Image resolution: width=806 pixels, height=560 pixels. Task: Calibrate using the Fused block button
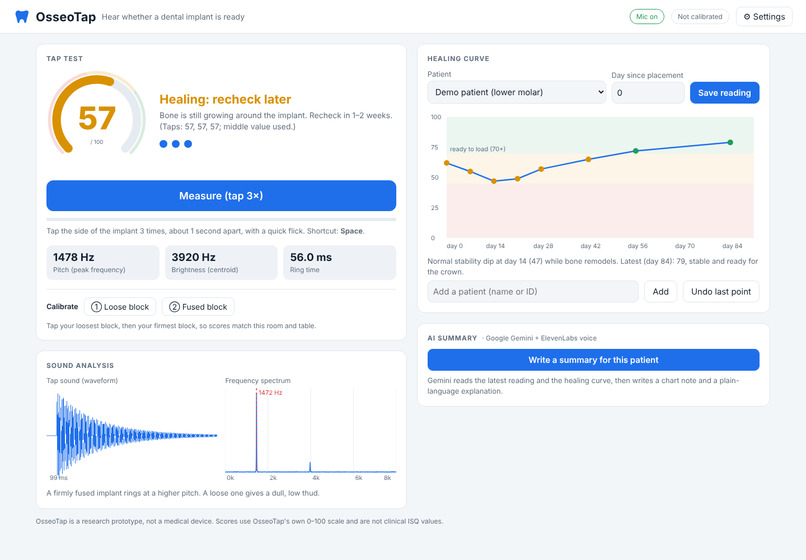tap(198, 306)
